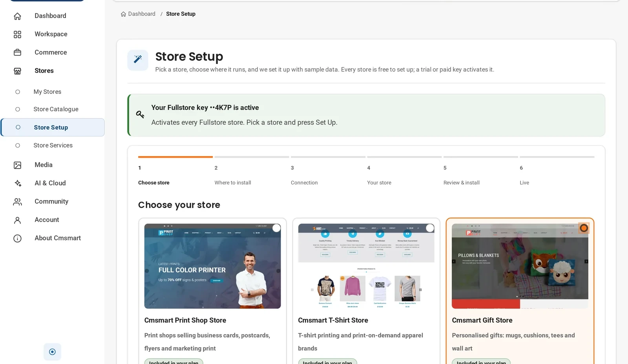
Task: Click the Print Shop Store preview thumbnail
Action: pyautogui.click(x=212, y=266)
